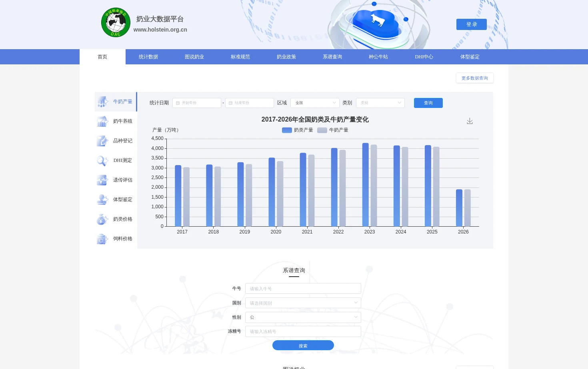Open the 图说奶业 menu
This screenshot has height=369, width=588.
click(x=194, y=57)
